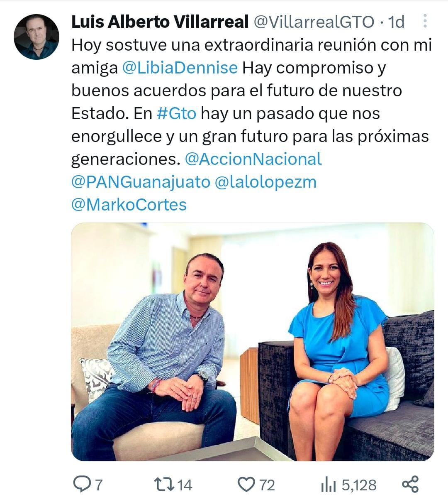Open the 72 likes count
Viewport: 448px width, 502px height.
[267, 485]
